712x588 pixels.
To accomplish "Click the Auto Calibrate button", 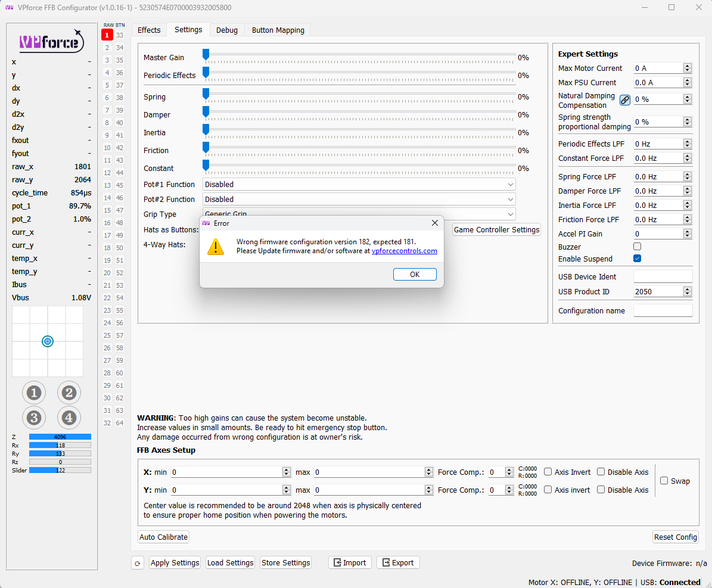I will coord(163,537).
